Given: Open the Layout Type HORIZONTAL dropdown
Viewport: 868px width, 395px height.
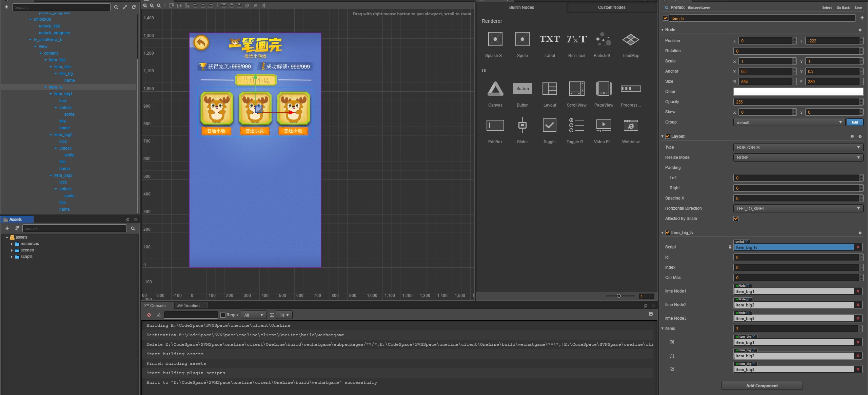Looking at the screenshot, I should click(798, 147).
